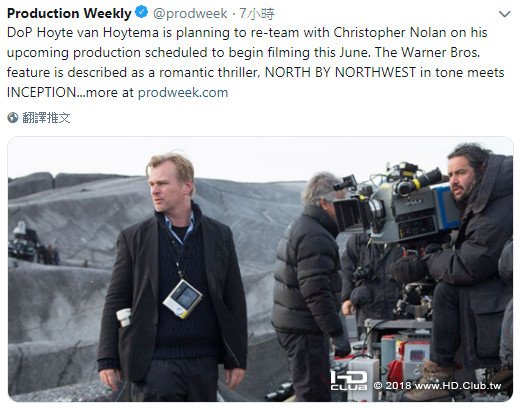This screenshot has width=524, height=411.
Task: Open the @prodweek handle
Action: click(190, 13)
